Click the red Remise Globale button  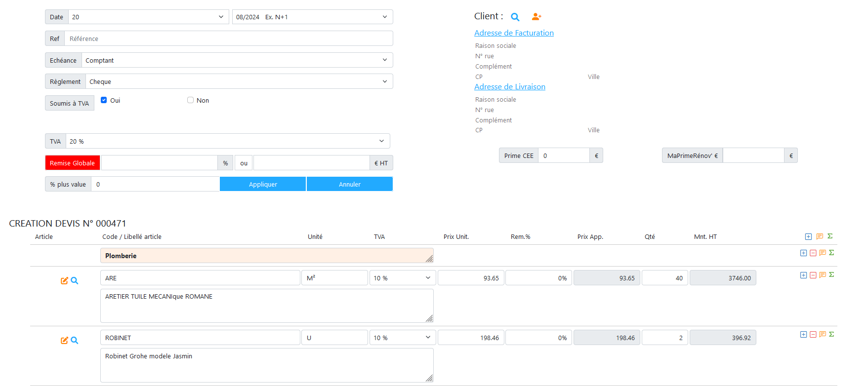click(x=72, y=163)
